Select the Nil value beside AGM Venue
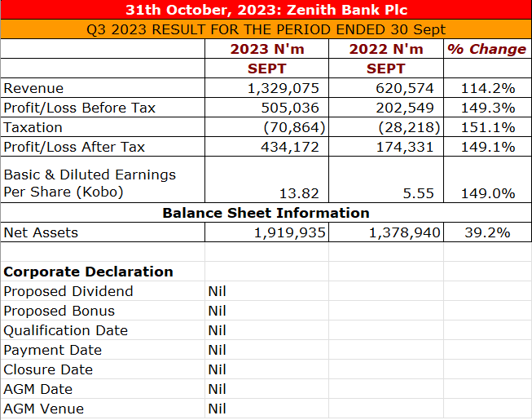 217,409
